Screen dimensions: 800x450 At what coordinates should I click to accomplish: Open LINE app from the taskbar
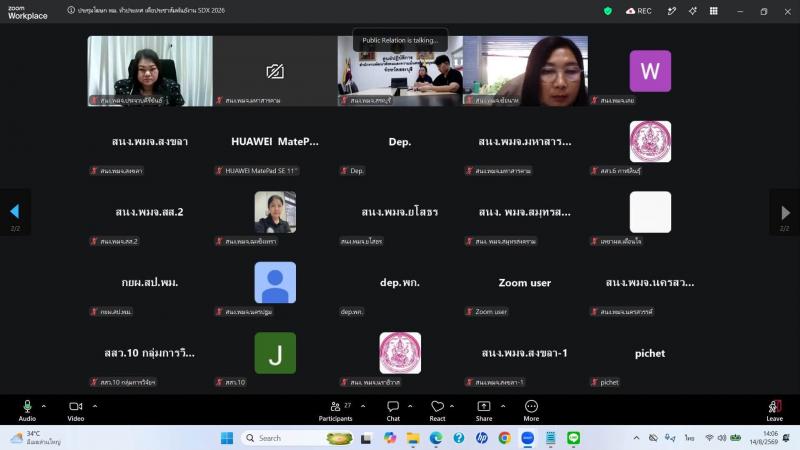coord(573,438)
